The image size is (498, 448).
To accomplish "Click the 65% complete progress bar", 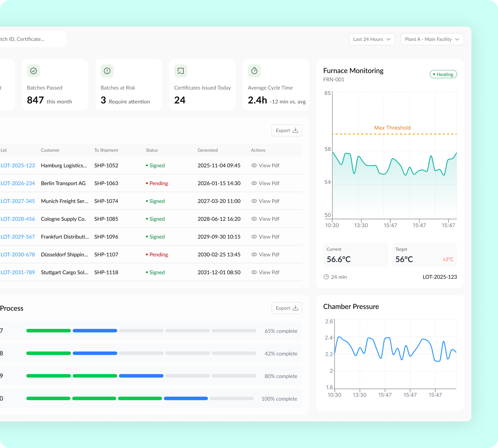I will pos(141,330).
